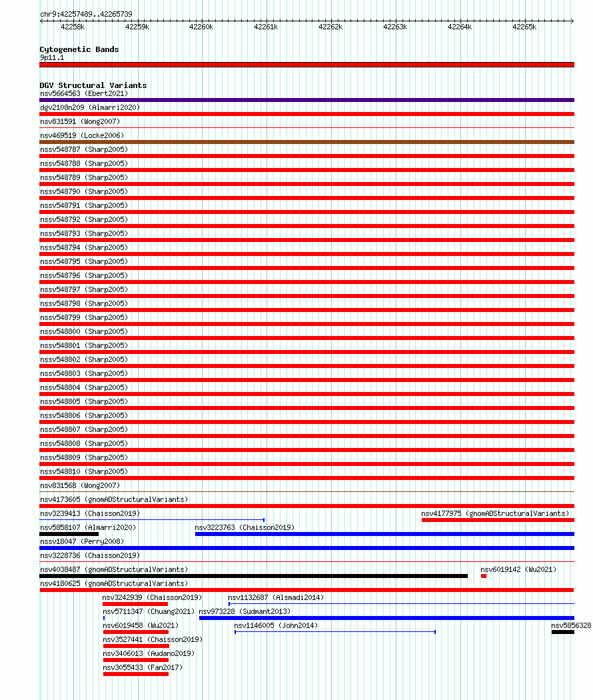
Task: Click nssv548802 (Sharp2005) entry
Action: [x=84, y=359]
